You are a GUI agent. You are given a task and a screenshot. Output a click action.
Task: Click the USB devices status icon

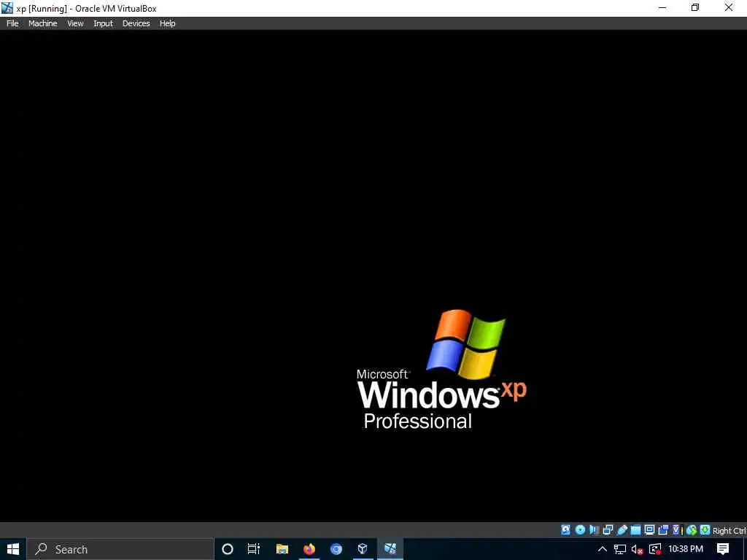(x=622, y=530)
